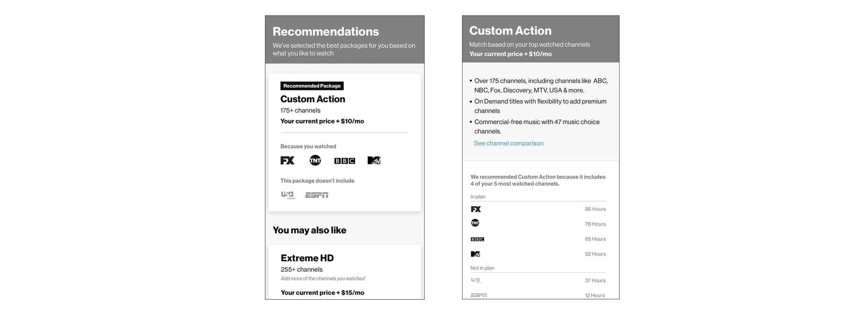Screen dimensions: 868x315
Task: Open the Custom Action package card title
Action: tap(312, 99)
